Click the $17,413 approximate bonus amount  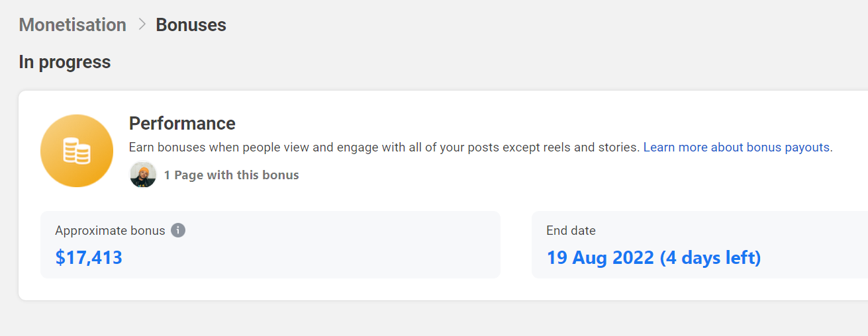[x=89, y=257]
